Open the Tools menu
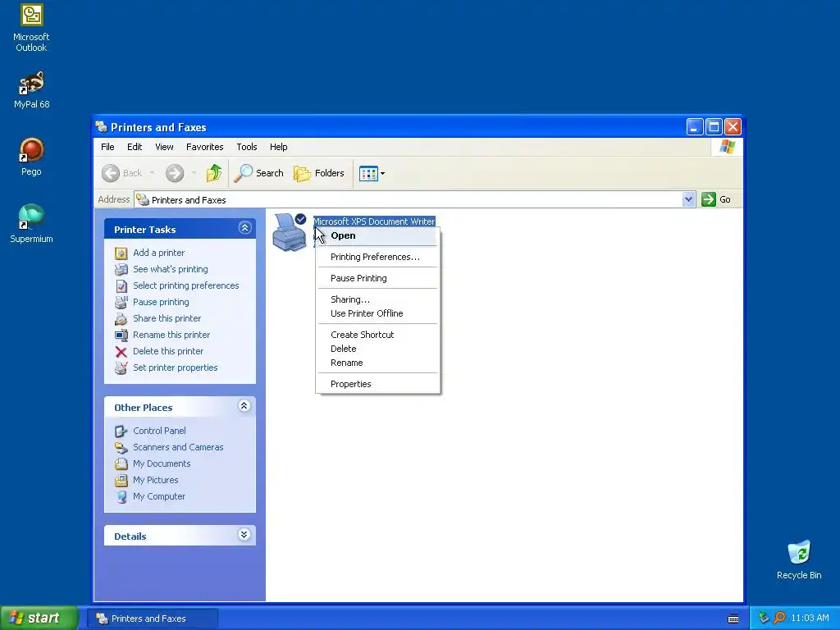The width and height of the screenshot is (840, 630). tap(247, 147)
